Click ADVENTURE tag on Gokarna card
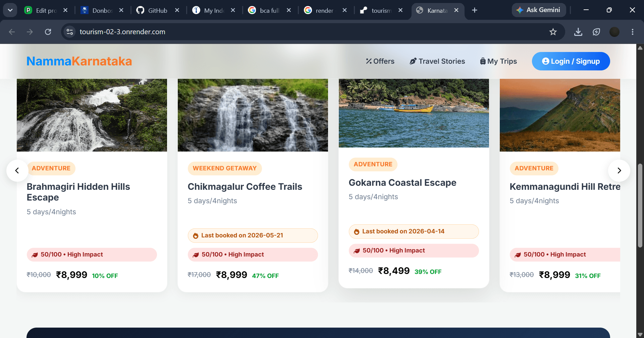The width and height of the screenshot is (644, 338). tap(373, 164)
